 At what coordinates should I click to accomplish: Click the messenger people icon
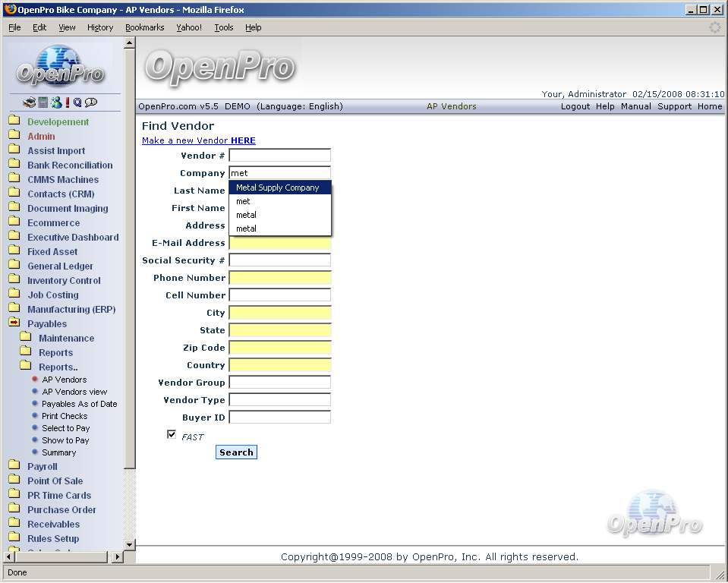(55, 102)
